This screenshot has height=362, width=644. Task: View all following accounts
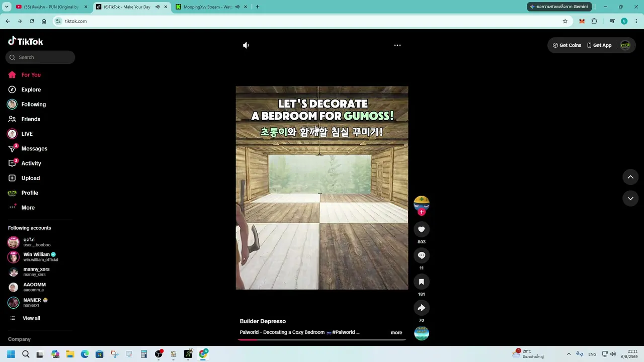coord(31,318)
